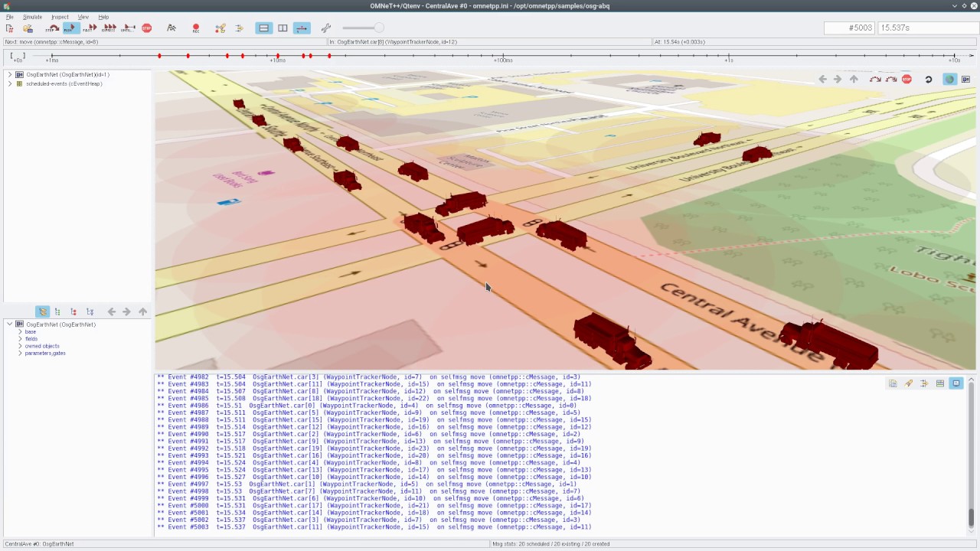Open the View menu
The width and height of the screenshot is (980, 551).
pos(83,16)
